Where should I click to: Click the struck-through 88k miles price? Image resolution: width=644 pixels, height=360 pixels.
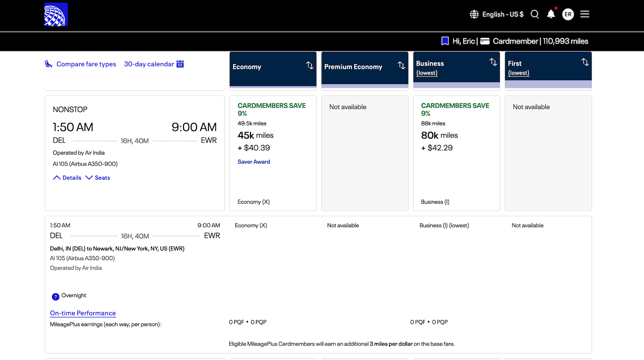pos(433,124)
